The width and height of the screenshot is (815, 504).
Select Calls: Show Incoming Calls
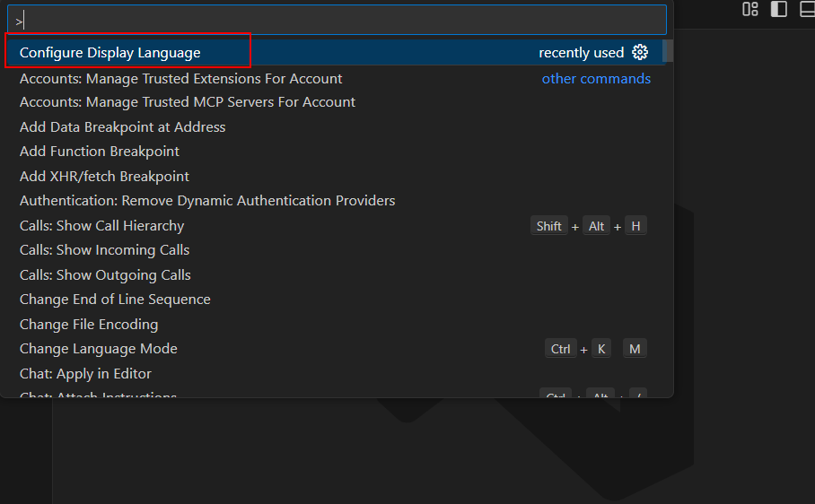click(x=104, y=250)
